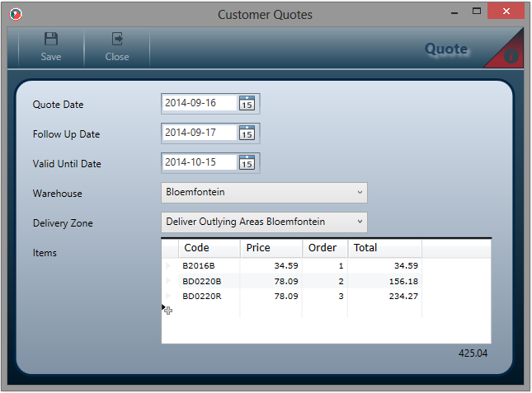Expand the BD0220R row arrow
Screen dimensions: 532x393
[168, 296]
